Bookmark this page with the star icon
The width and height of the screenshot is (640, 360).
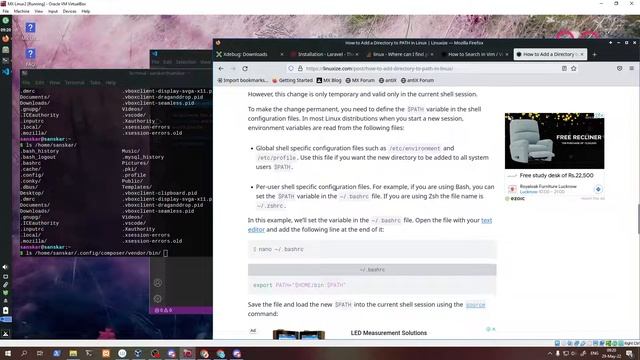click(x=573, y=69)
